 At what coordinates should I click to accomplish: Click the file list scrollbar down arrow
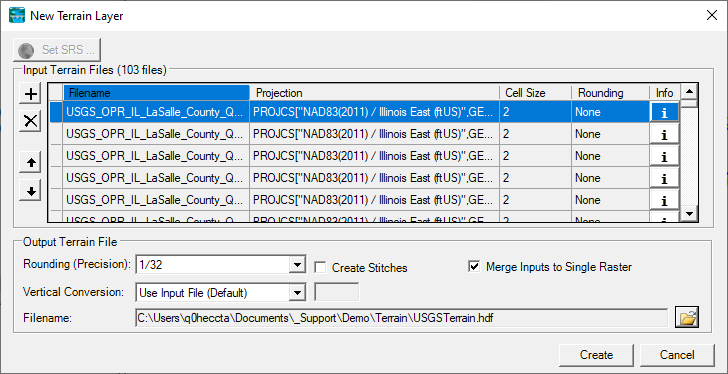pos(689,213)
